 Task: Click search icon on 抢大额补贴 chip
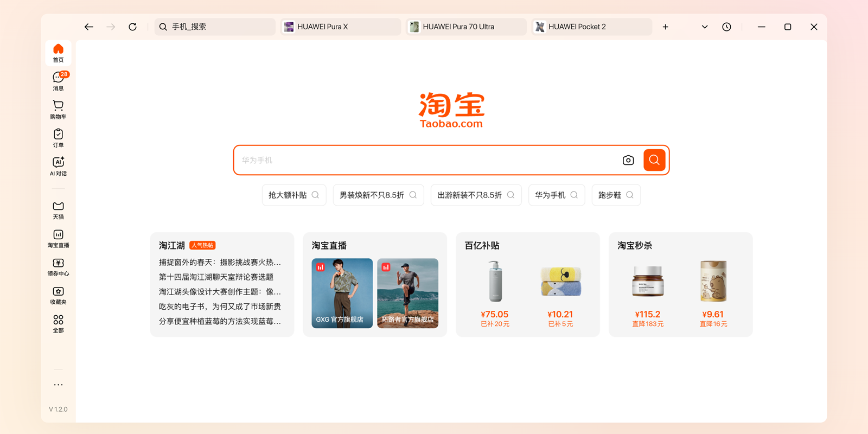[x=315, y=195]
